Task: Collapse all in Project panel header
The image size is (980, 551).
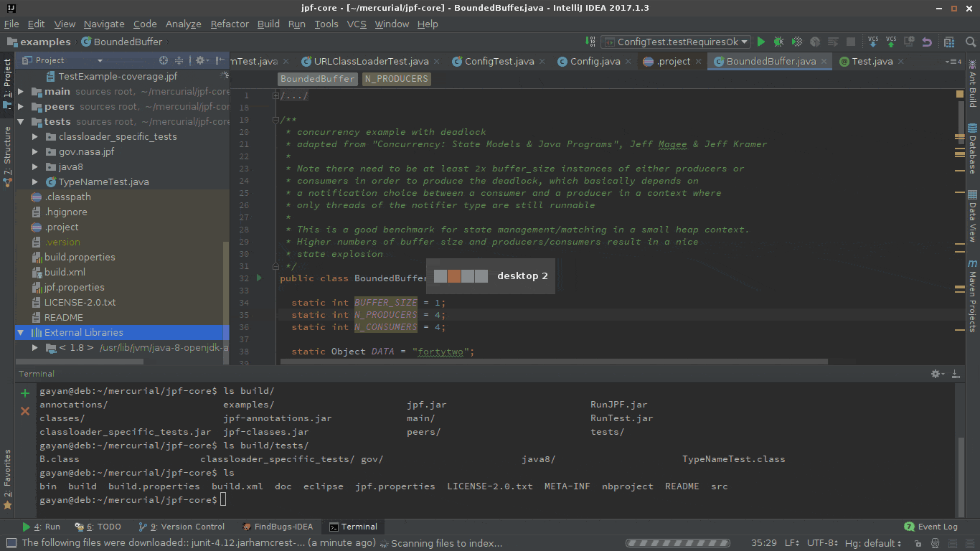Action: pos(179,61)
